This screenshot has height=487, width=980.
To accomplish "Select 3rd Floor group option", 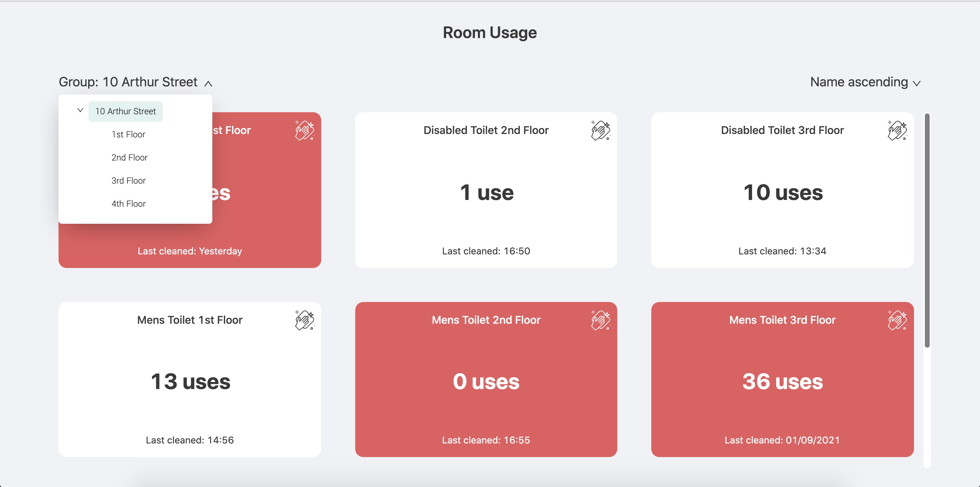I will (129, 181).
